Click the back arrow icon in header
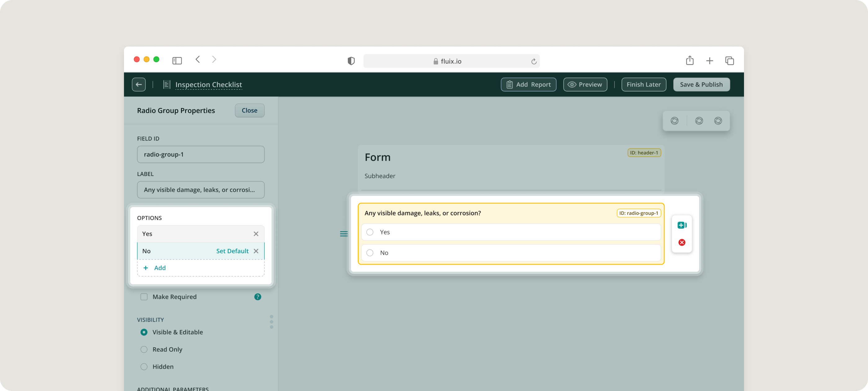The height and width of the screenshot is (391, 868). pyautogui.click(x=139, y=84)
